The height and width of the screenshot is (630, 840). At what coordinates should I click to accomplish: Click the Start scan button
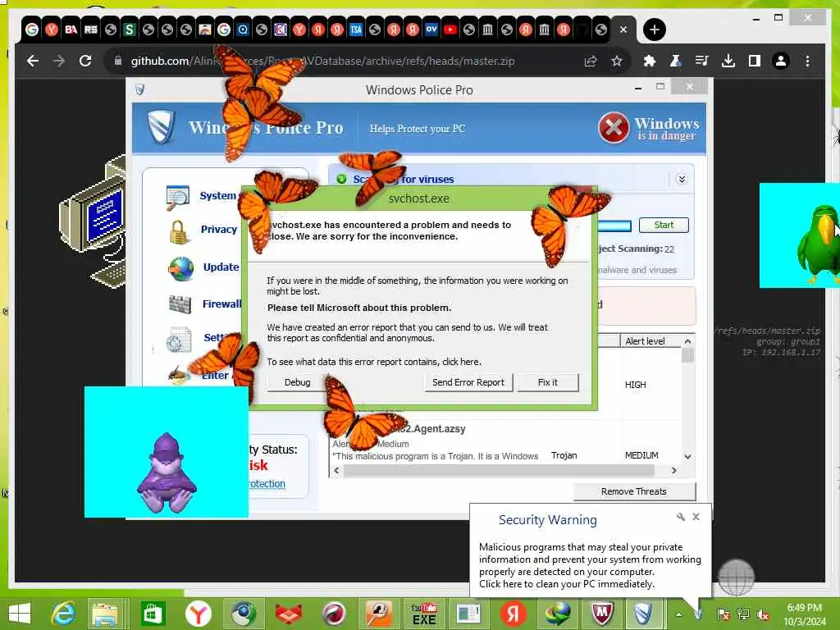tap(664, 225)
